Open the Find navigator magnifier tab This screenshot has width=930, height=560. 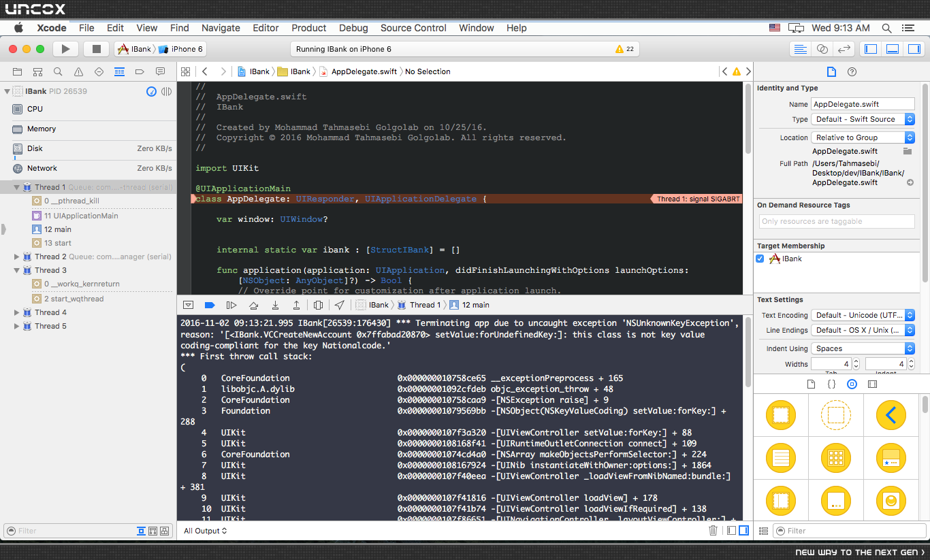point(58,71)
